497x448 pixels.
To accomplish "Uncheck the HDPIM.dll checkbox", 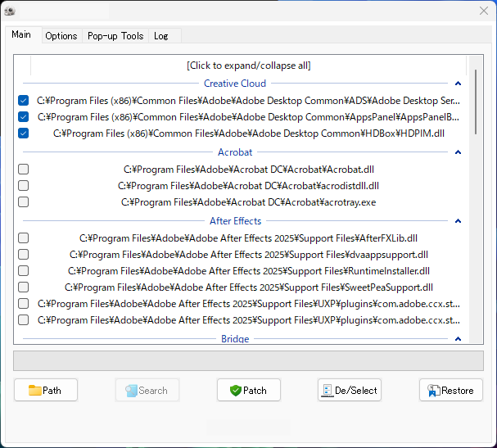I will (x=24, y=133).
